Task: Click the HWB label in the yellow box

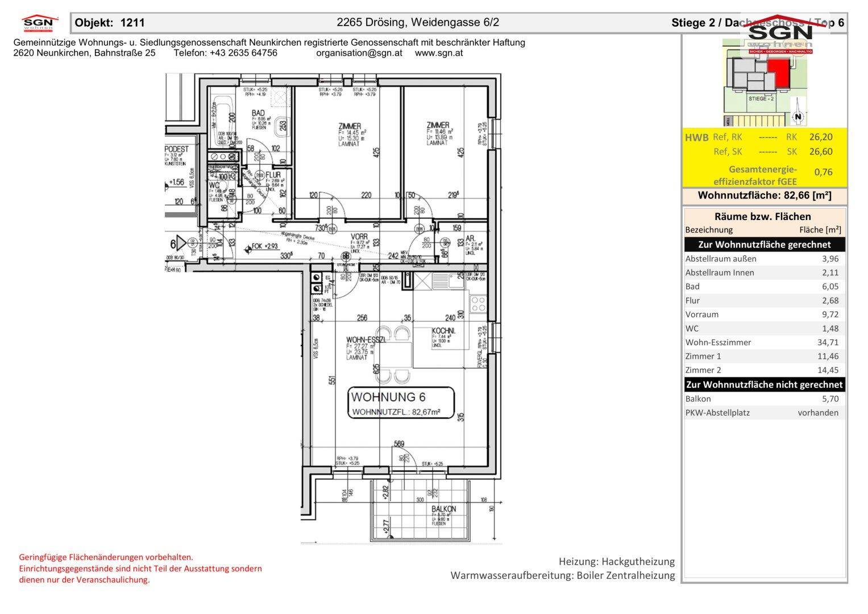Action: [696, 138]
